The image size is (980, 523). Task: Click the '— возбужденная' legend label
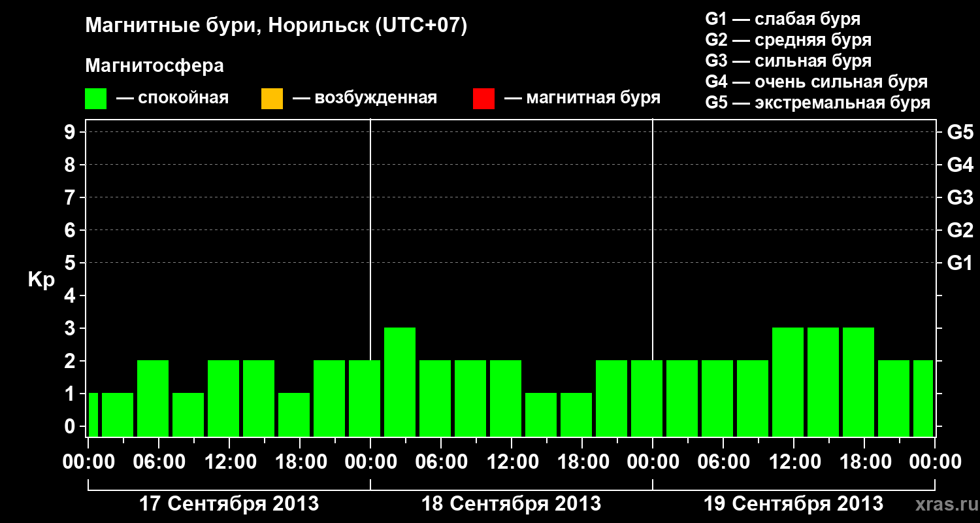365,98
